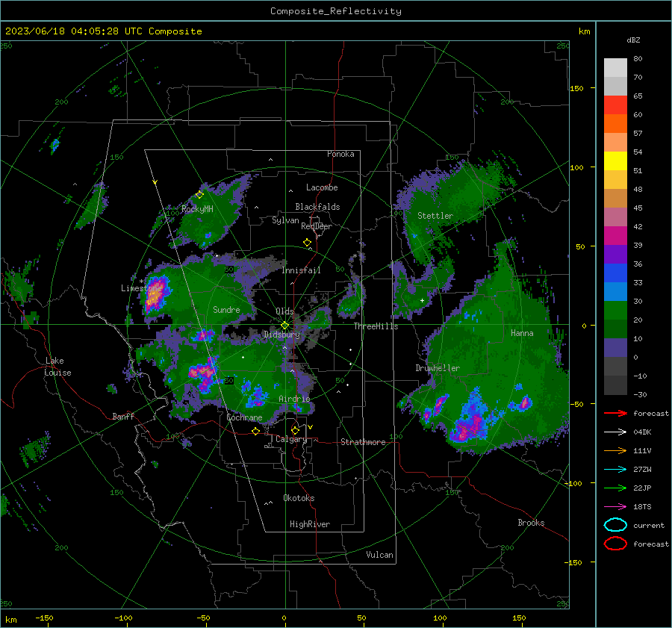Click the green 22JP arrow icon
The image size is (672, 628).
pos(615,488)
